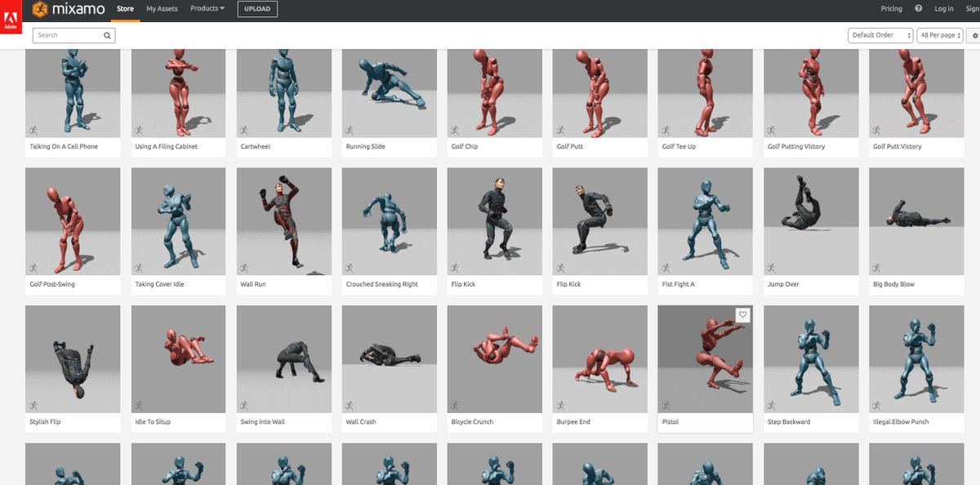980x485 pixels.
Task: Go to My Assets
Action: (162, 9)
